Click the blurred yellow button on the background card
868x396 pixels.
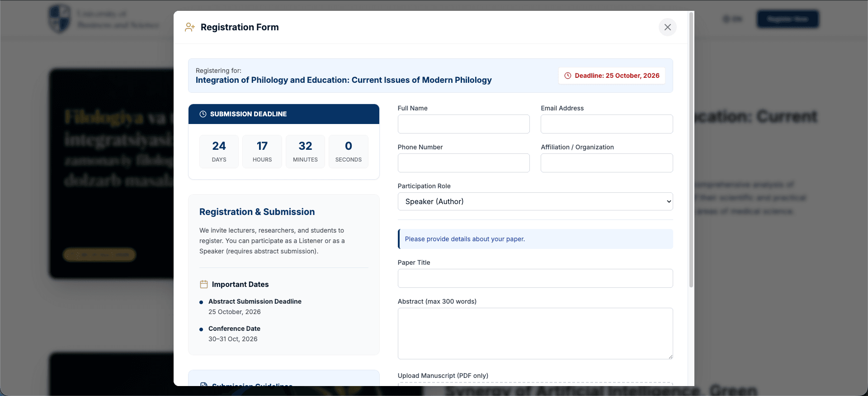[x=99, y=255]
